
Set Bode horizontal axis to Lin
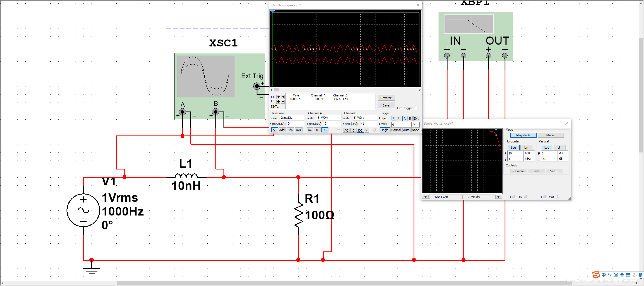click(526, 147)
